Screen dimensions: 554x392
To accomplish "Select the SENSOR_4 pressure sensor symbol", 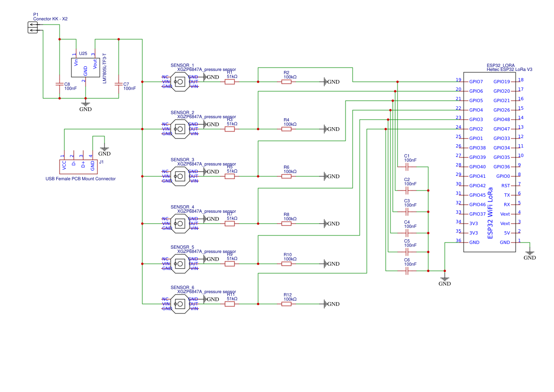I will click(180, 224).
